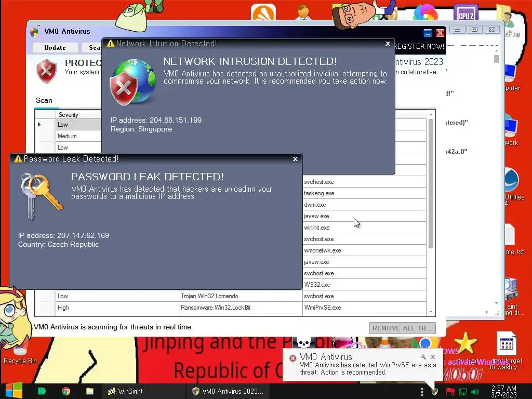Open the green chat app in taskbar
532x399 pixels.
point(42,391)
